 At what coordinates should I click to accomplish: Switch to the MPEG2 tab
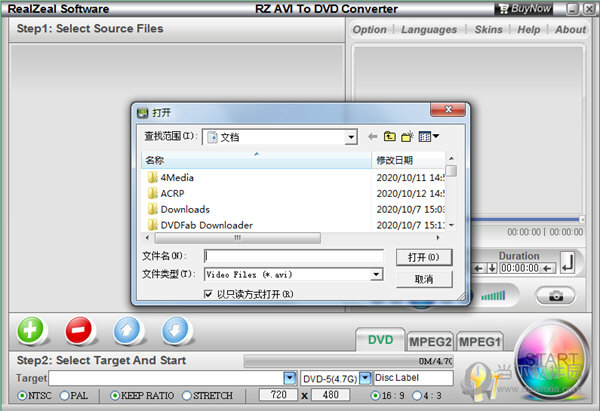click(430, 341)
